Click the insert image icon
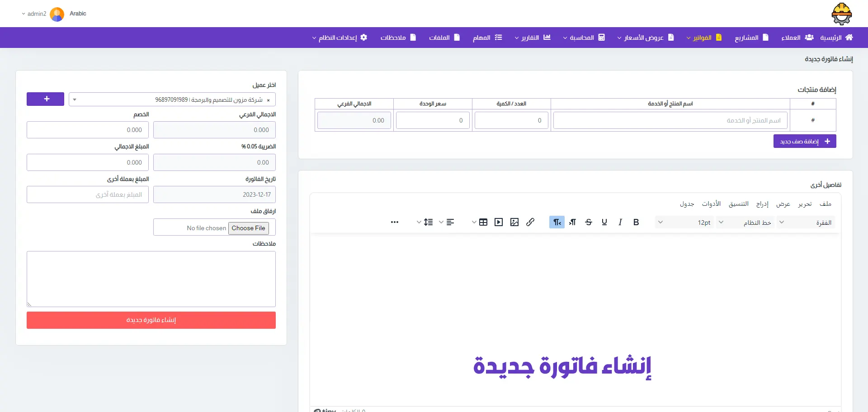The width and height of the screenshot is (868, 412). pos(514,222)
